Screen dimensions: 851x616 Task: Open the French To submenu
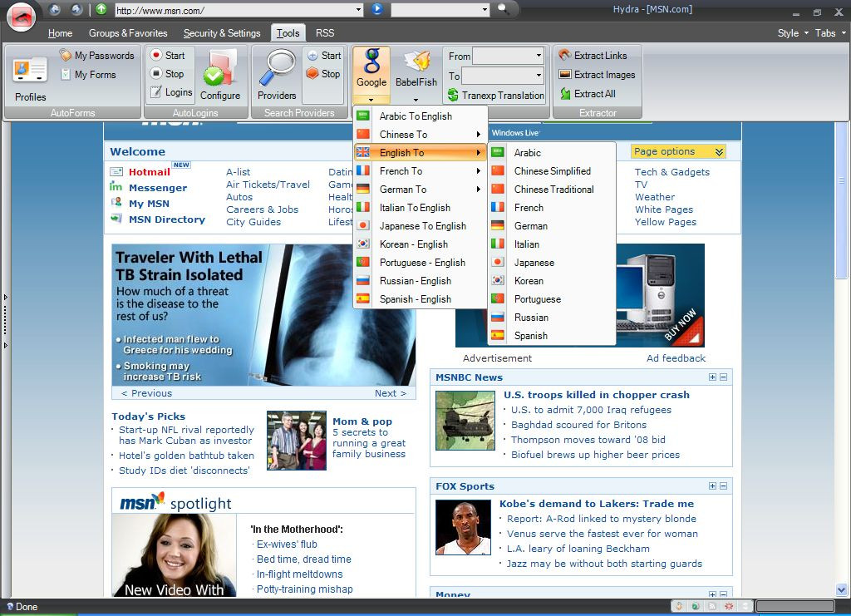420,171
